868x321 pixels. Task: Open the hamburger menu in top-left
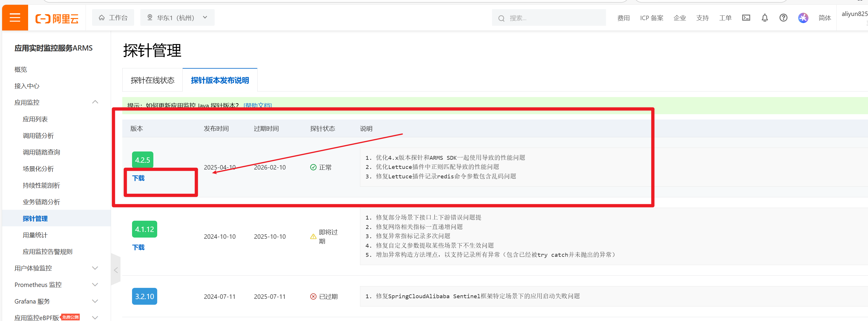15,17
